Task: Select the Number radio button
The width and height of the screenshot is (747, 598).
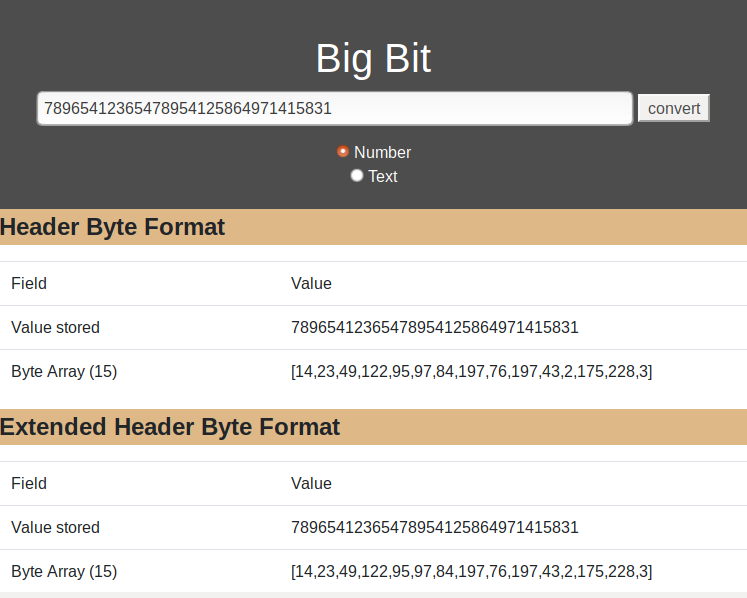Action: [343, 152]
